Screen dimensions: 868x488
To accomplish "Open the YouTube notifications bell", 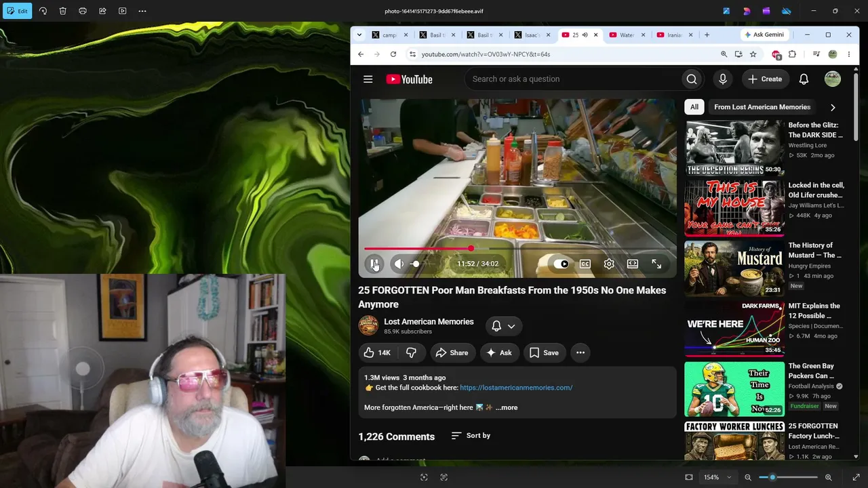I will [804, 79].
